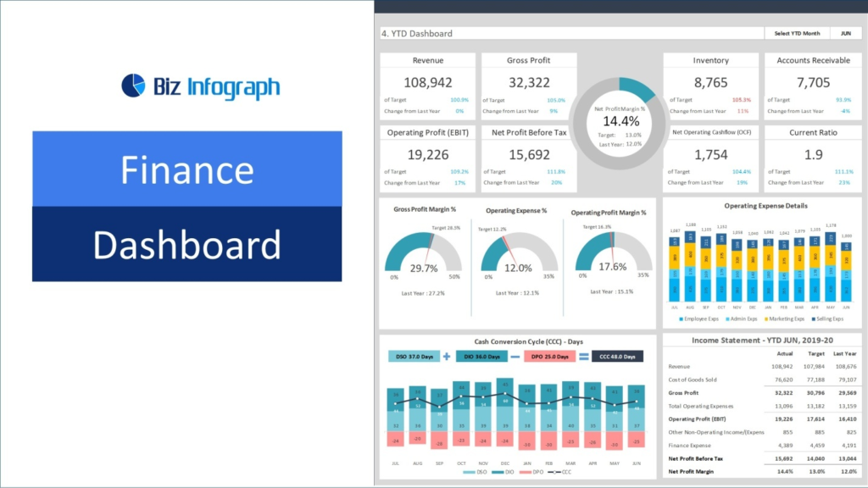Click the Accounts Receivable KPI card
Viewport: 868px width, 488px height.
tap(811, 82)
